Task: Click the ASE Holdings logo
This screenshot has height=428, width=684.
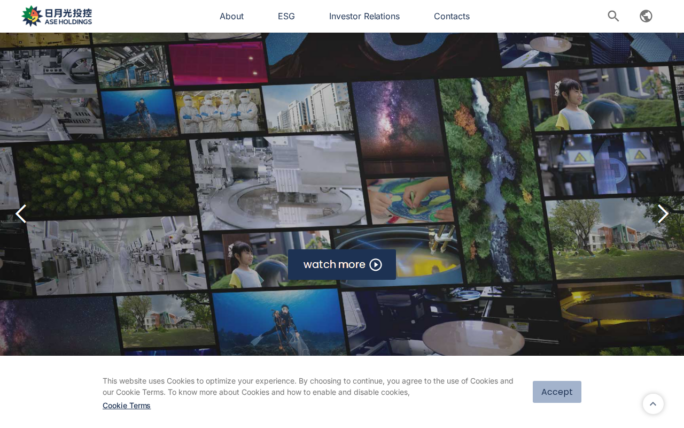Action: pos(57,16)
